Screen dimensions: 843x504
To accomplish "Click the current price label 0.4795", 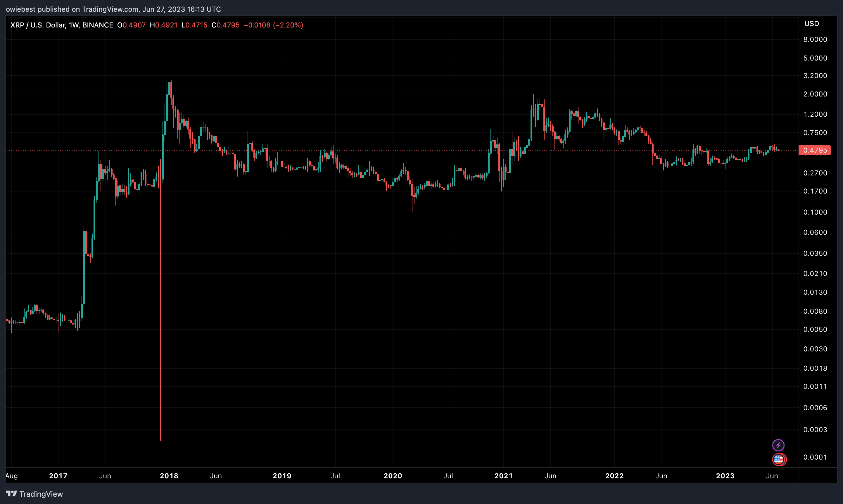I will click(814, 150).
